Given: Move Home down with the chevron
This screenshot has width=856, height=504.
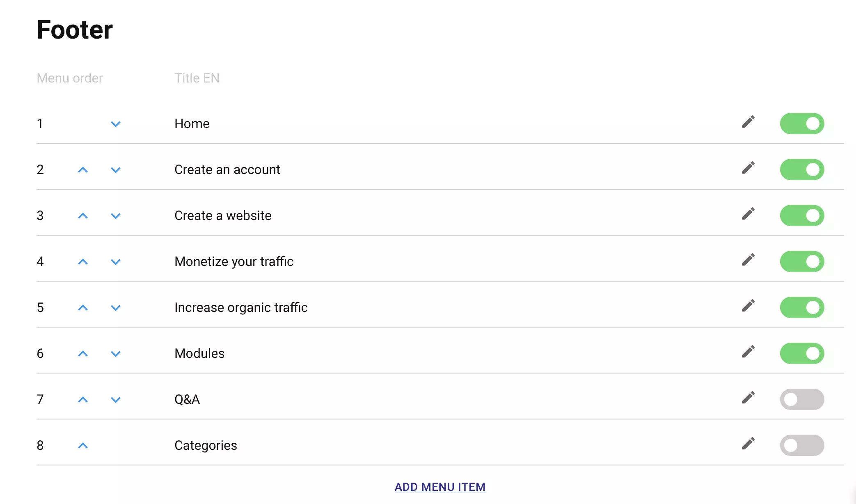Looking at the screenshot, I should 116,124.
